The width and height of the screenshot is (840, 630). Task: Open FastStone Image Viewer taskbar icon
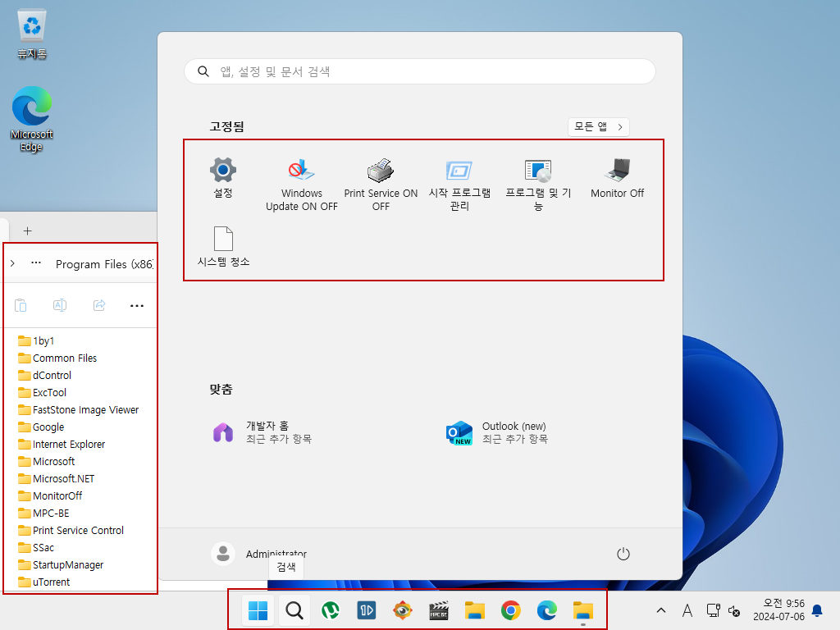tap(402, 610)
